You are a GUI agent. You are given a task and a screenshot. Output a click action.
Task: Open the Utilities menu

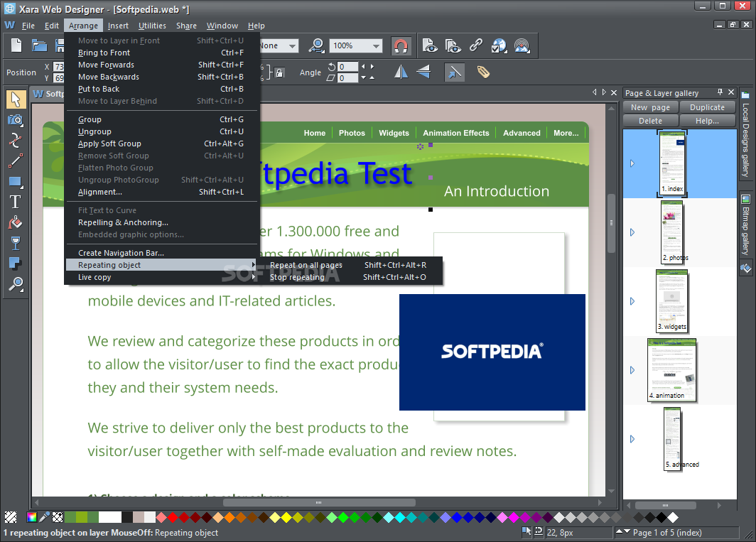pyautogui.click(x=152, y=26)
